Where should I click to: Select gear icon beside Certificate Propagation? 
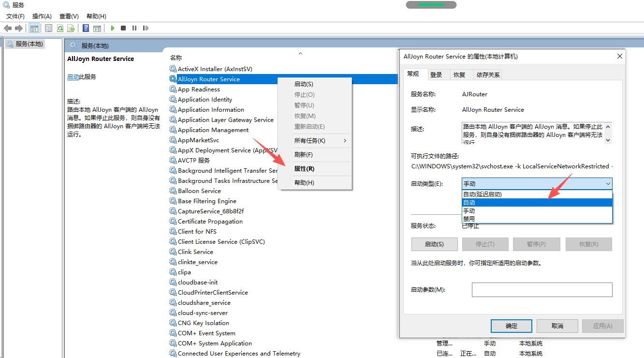click(x=173, y=221)
